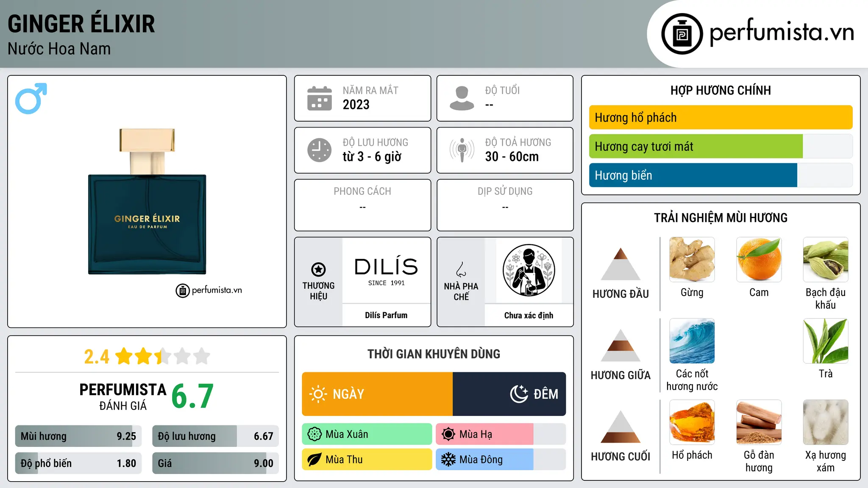Select the Hương hổ phách accord bar
The height and width of the screenshot is (488, 868).
pos(721,117)
